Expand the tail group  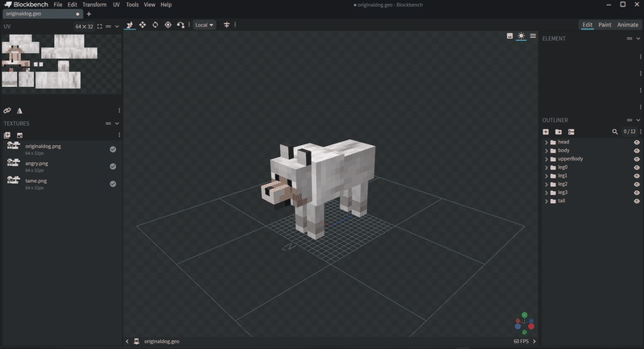click(x=547, y=201)
